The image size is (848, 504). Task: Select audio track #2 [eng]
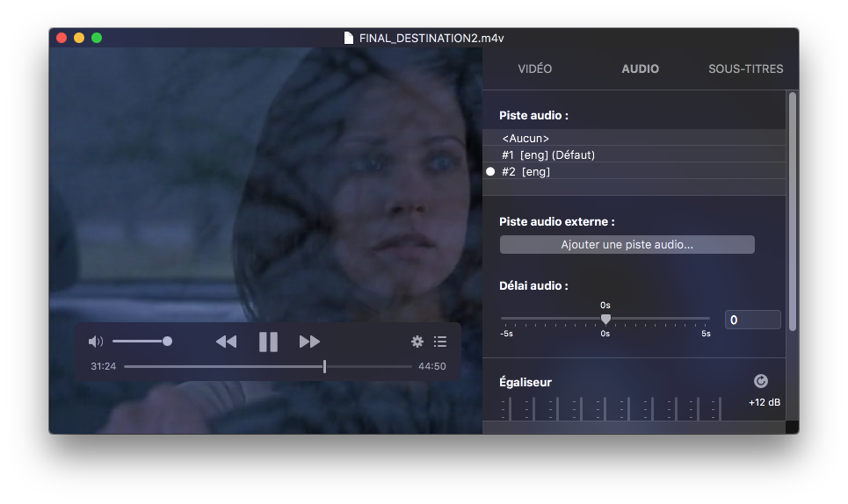(x=634, y=172)
